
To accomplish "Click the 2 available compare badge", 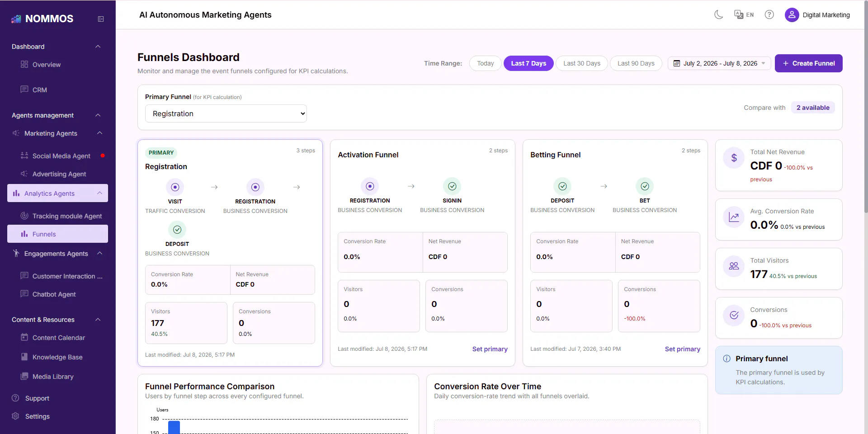I will click(x=813, y=108).
